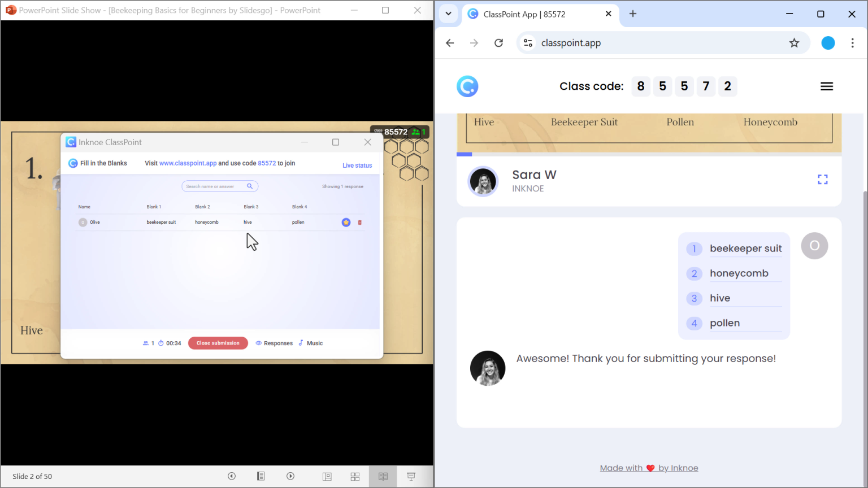
Task: Bookmark this page with the star icon
Action: click(x=794, y=43)
